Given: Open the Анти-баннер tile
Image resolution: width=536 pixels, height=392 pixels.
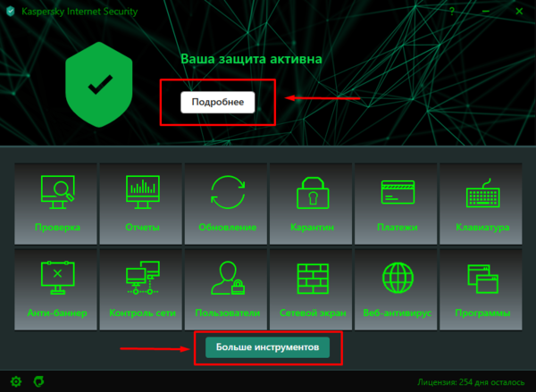Looking at the screenshot, I should pyautogui.click(x=55, y=289).
